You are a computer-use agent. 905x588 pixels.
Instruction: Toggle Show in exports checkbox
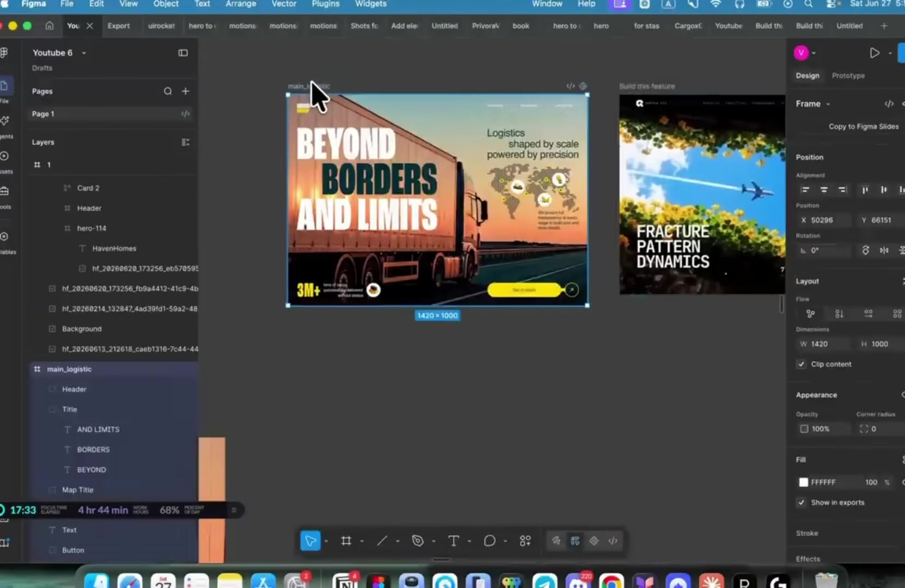click(801, 503)
